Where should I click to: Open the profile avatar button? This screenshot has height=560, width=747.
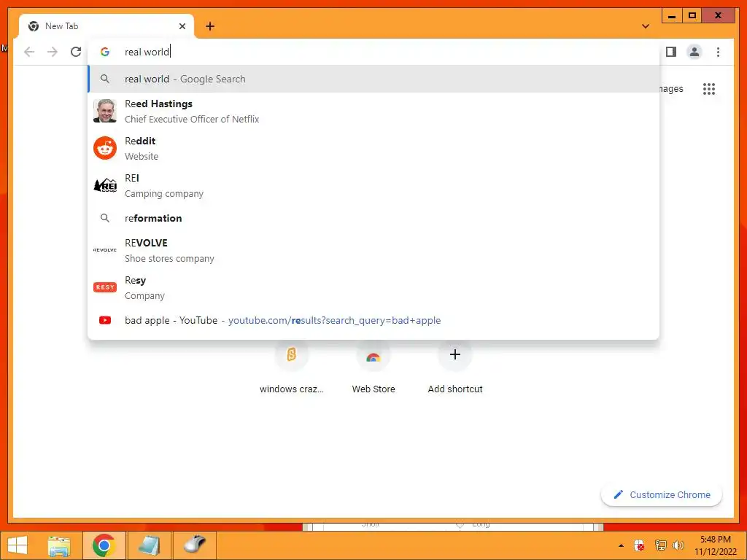tap(694, 52)
